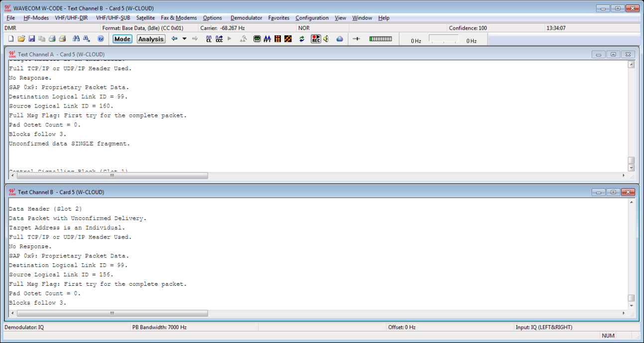Screen dimensions: 644x343
Task: Click the FFT display icon
Action: [267, 39]
